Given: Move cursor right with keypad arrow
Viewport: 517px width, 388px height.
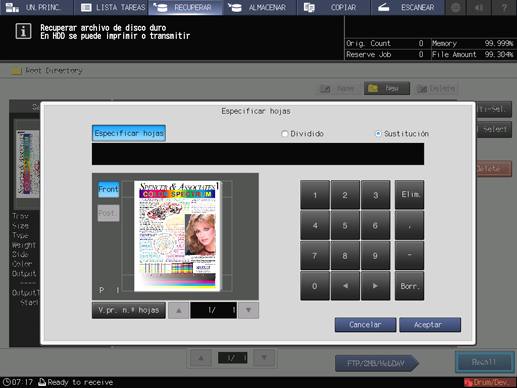Looking at the screenshot, I should coord(375,286).
